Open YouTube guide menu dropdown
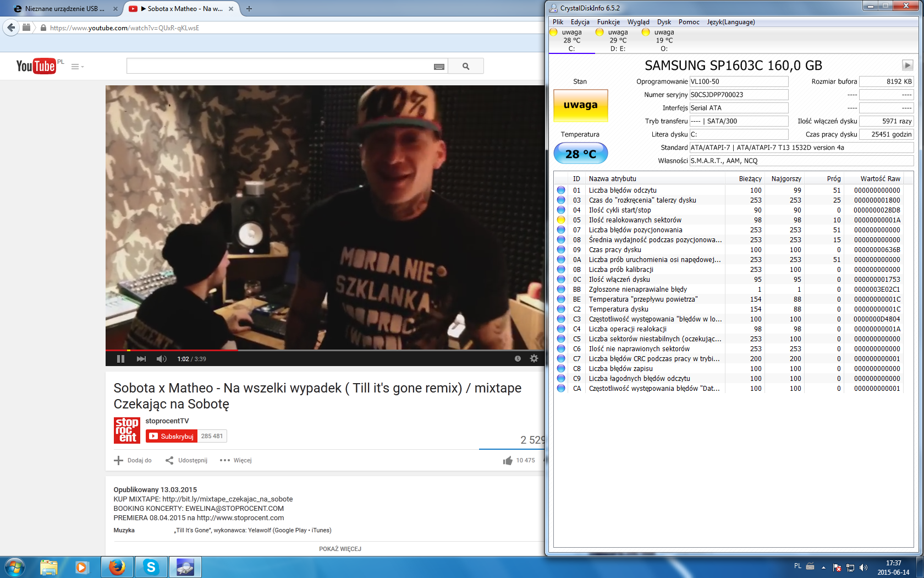Image resolution: width=924 pixels, height=578 pixels. pos(78,67)
